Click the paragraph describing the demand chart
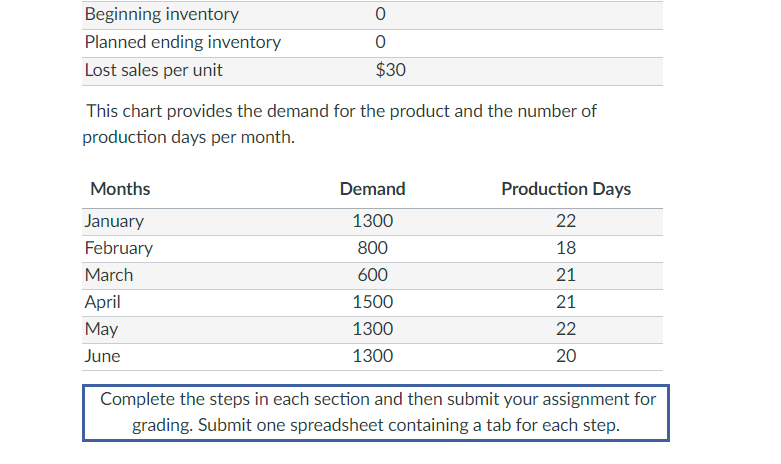The width and height of the screenshot is (781, 464). click(x=340, y=124)
